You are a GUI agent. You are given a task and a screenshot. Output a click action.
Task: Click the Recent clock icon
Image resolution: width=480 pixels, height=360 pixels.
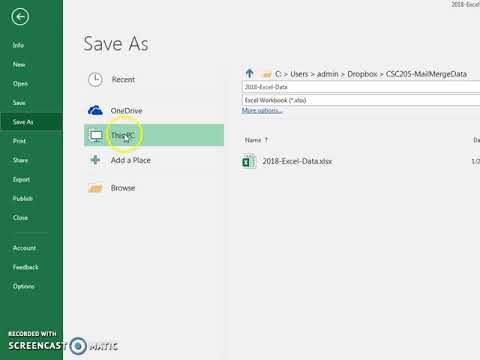(x=95, y=80)
